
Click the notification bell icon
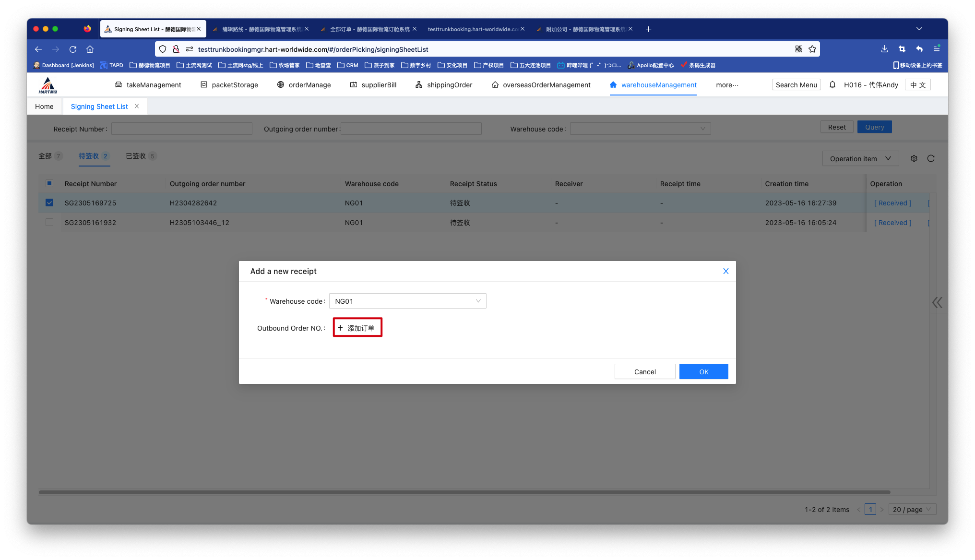tap(832, 85)
